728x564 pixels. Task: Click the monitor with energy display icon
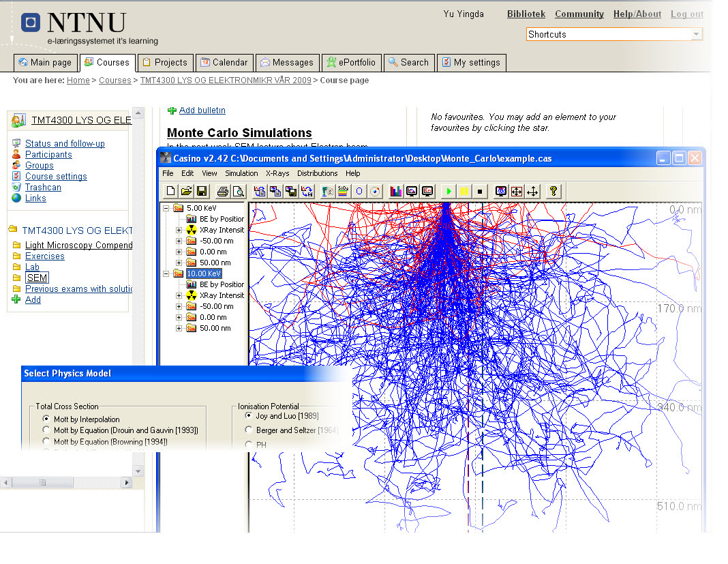[x=427, y=192]
